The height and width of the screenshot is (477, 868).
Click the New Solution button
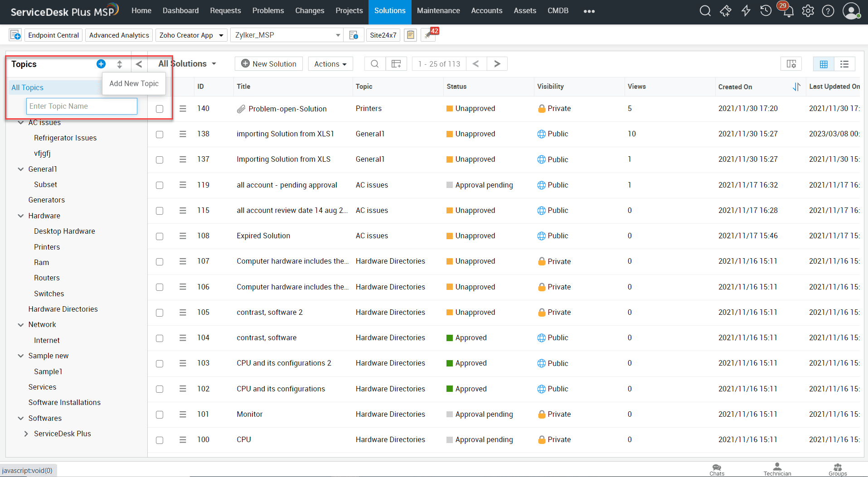tap(268, 63)
